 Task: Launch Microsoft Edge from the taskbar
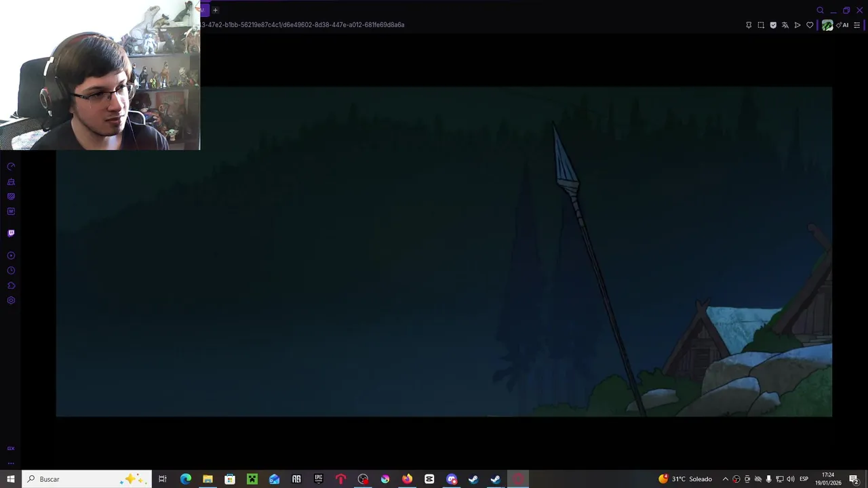pos(185,479)
